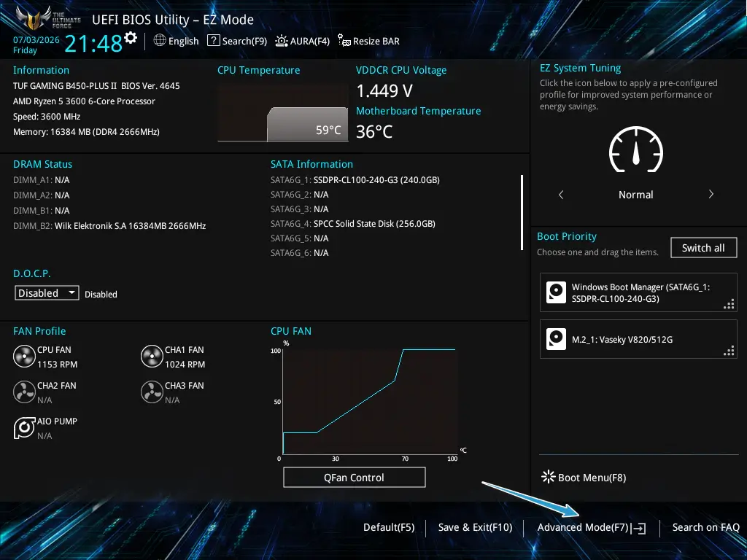
Task: Open the D.O.C.P. Disabled dropdown
Action: click(x=47, y=293)
